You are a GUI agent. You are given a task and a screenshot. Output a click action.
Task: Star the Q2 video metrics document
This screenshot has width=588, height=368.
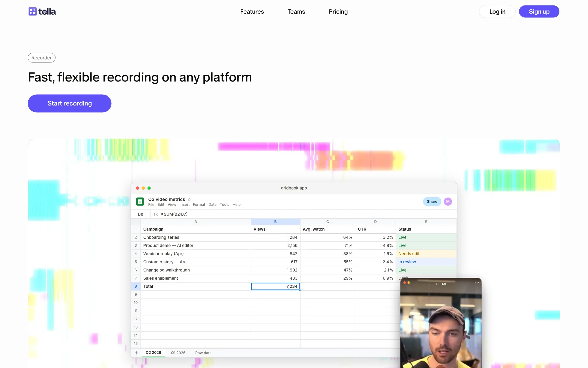(189, 199)
